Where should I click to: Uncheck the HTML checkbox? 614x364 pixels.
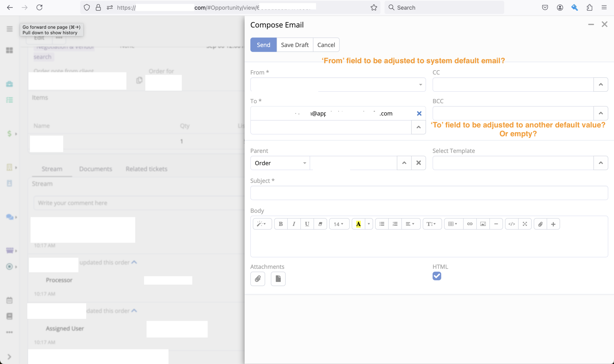(437, 276)
